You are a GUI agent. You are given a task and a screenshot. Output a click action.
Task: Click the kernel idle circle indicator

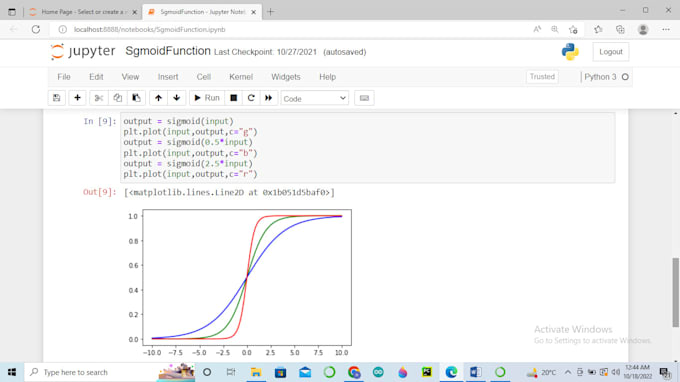click(x=625, y=77)
